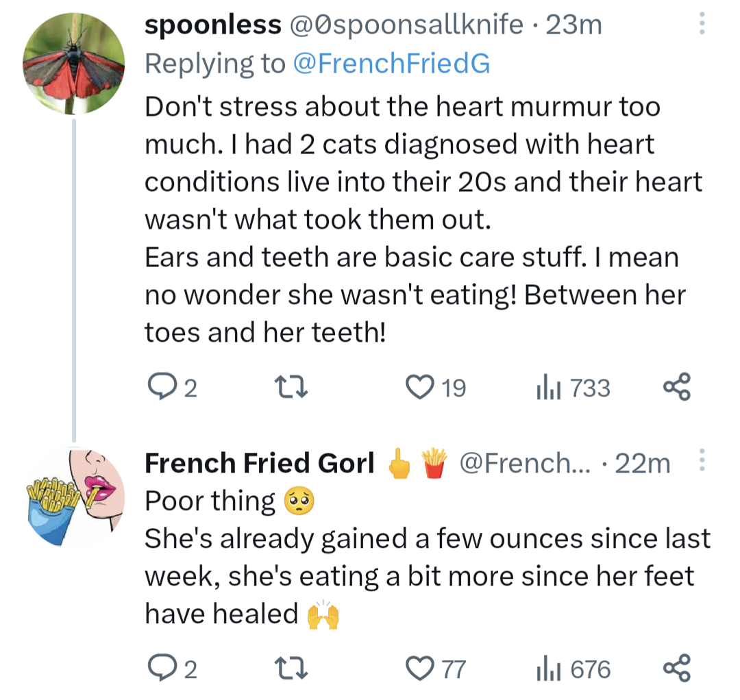Retweet the spoonless heart murmur tweet

[x=291, y=387]
